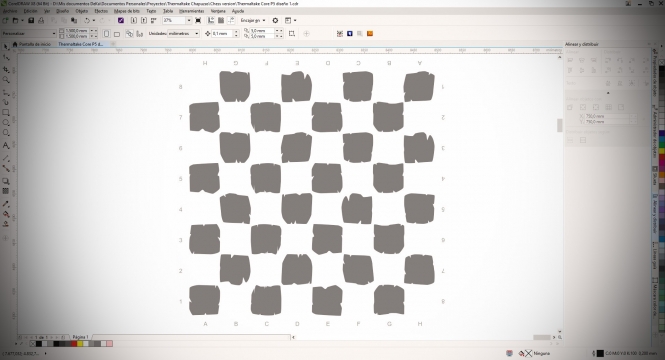Expand the Unidades milímetros dropdown
The image size is (665, 360).
(x=183, y=33)
